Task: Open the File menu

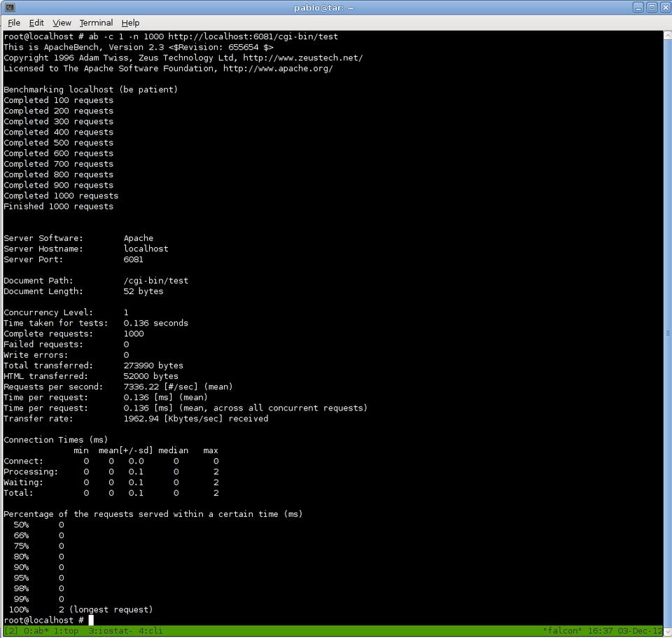Action: pos(13,22)
